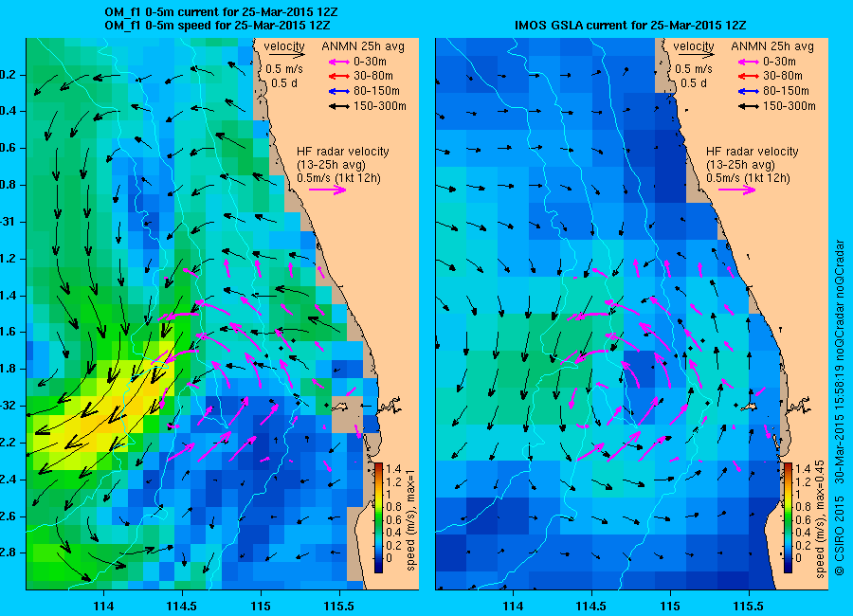The image size is (853, 616).
Task: Click the '80-150m' depth label, left panel
Action: pos(376,91)
